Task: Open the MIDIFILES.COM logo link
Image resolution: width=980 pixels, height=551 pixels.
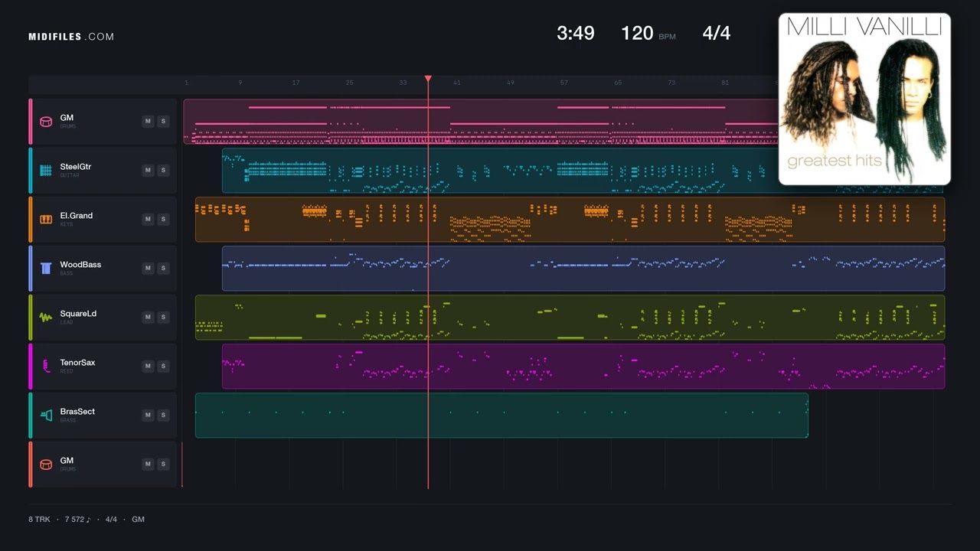Action: click(x=71, y=37)
